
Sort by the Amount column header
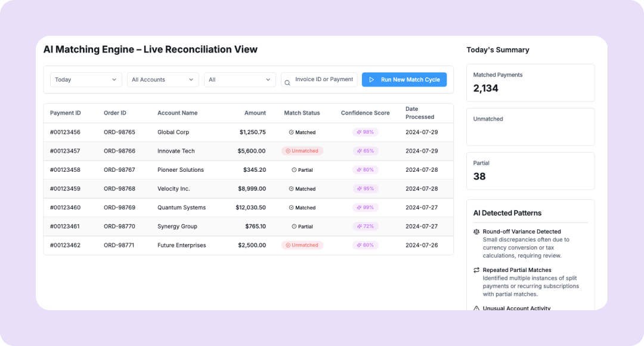click(x=255, y=113)
